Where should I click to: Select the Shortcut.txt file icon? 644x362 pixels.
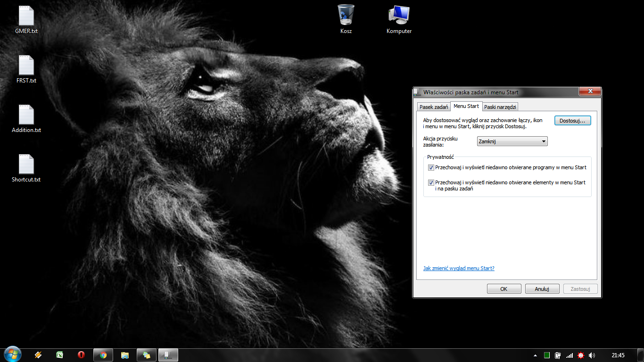26,168
